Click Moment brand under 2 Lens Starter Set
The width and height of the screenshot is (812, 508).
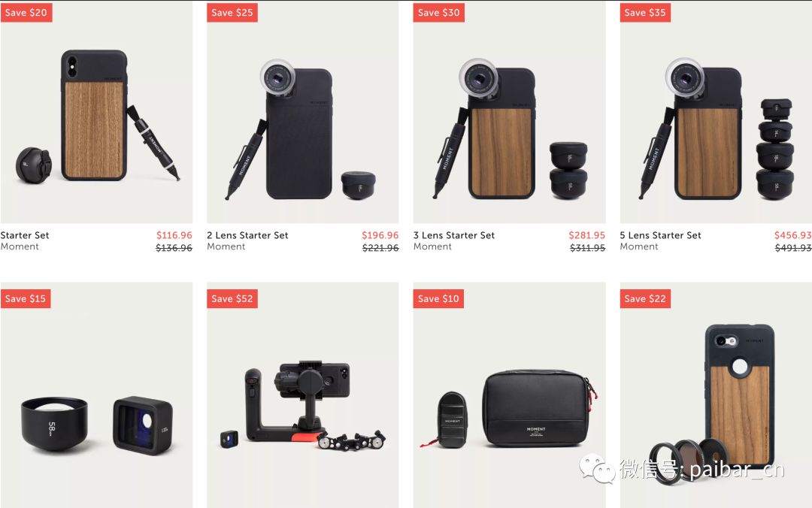226,246
